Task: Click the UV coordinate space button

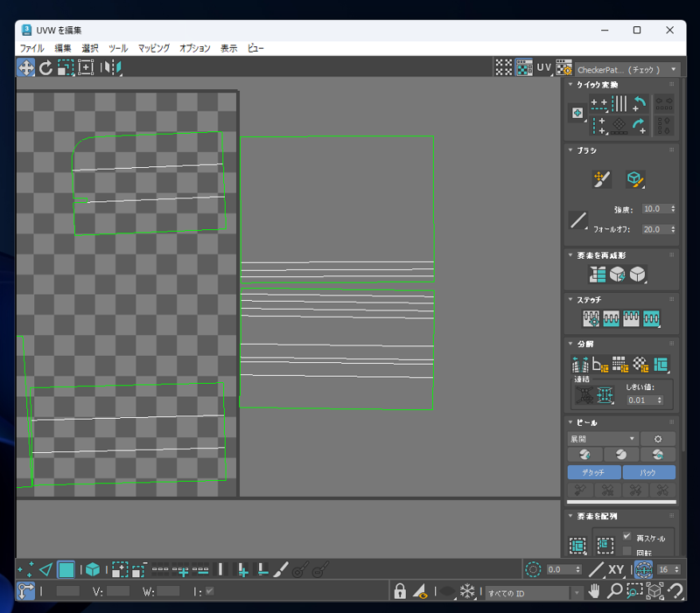Action: (x=543, y=68)
